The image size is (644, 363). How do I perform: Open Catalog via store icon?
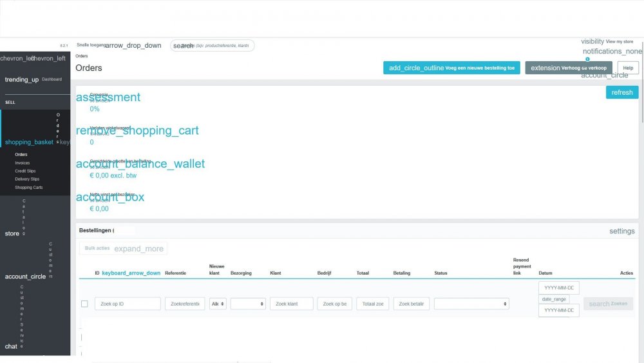[x=12, y=233]
